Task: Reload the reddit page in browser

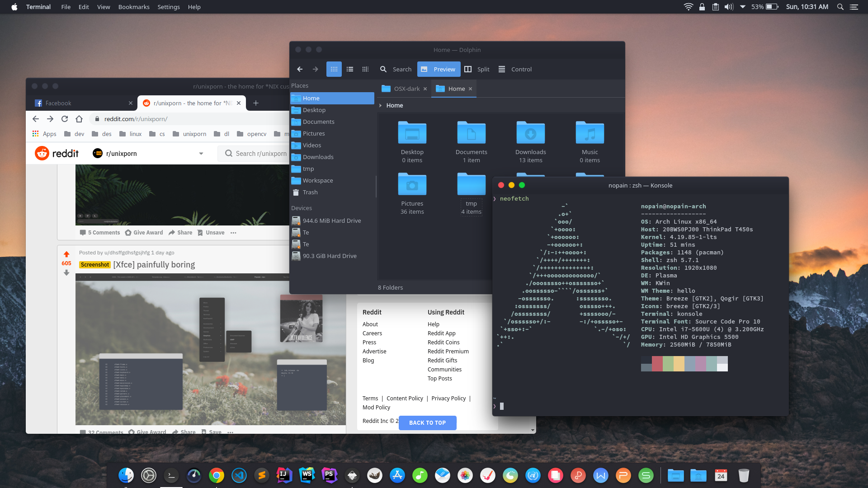Action: tap(65, 119)
